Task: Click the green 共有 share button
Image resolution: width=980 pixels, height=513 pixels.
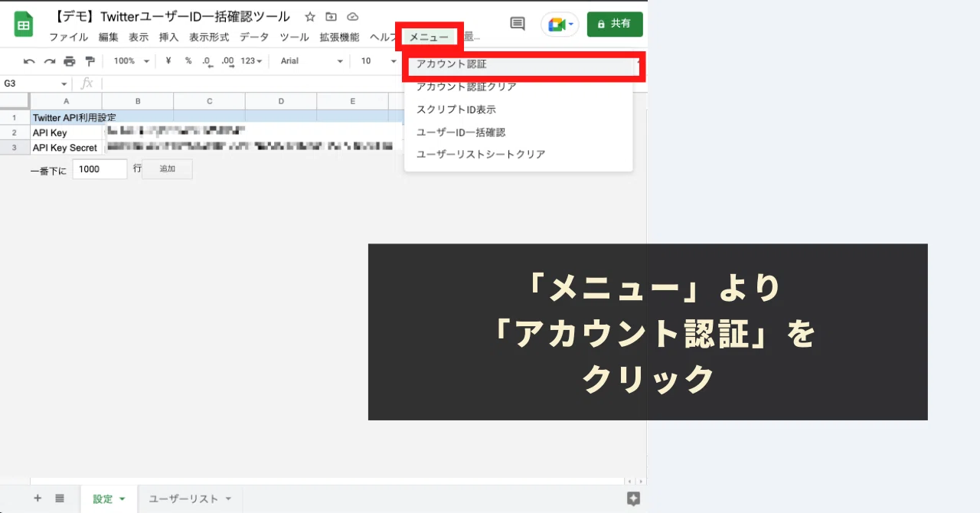Action: point(615,24)
